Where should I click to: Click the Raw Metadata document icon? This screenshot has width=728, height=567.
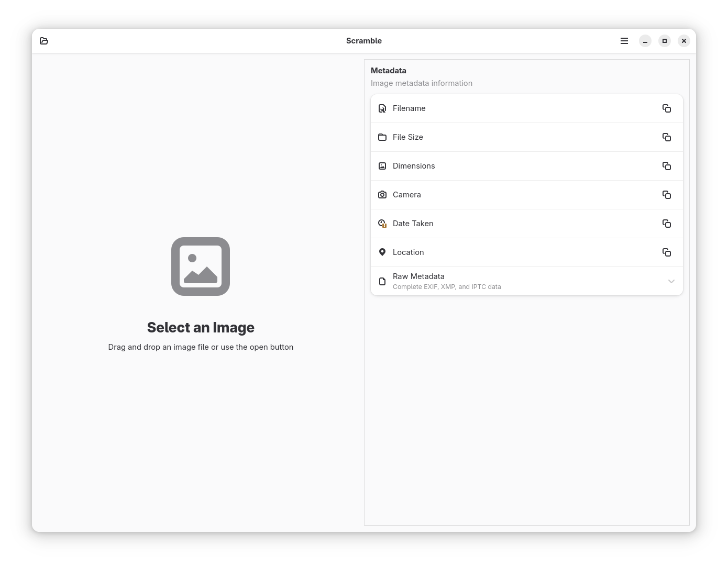coord(382,281)
